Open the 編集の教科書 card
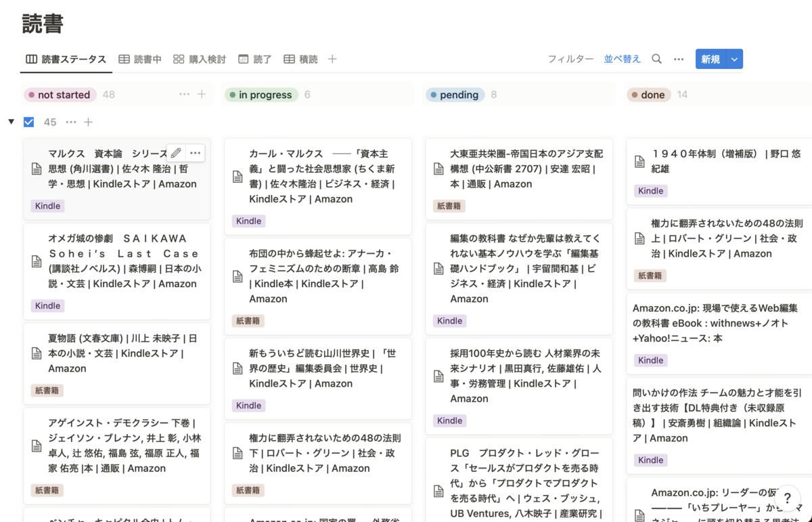 coord(519,279)
